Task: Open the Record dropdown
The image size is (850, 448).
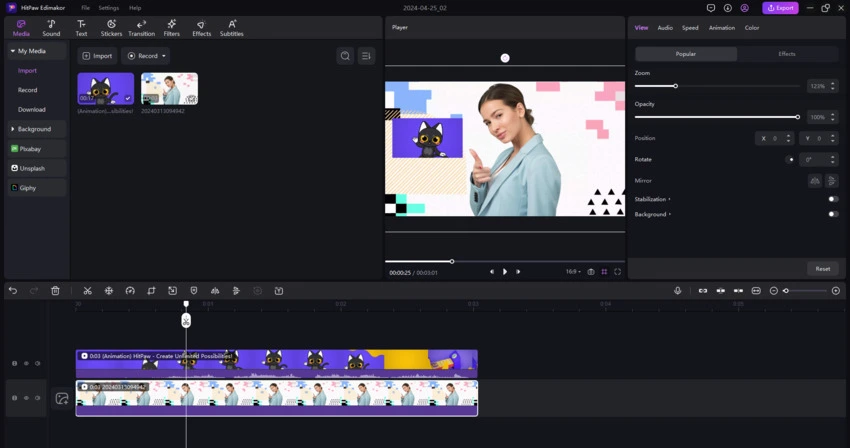Action: click(x=147, y=56)
